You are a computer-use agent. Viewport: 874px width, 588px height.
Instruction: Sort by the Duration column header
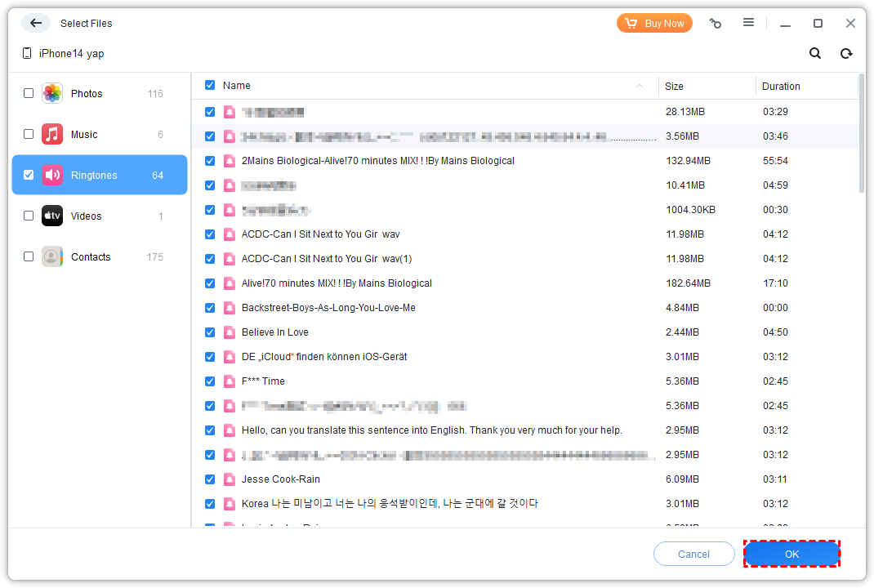click(781, 86)
